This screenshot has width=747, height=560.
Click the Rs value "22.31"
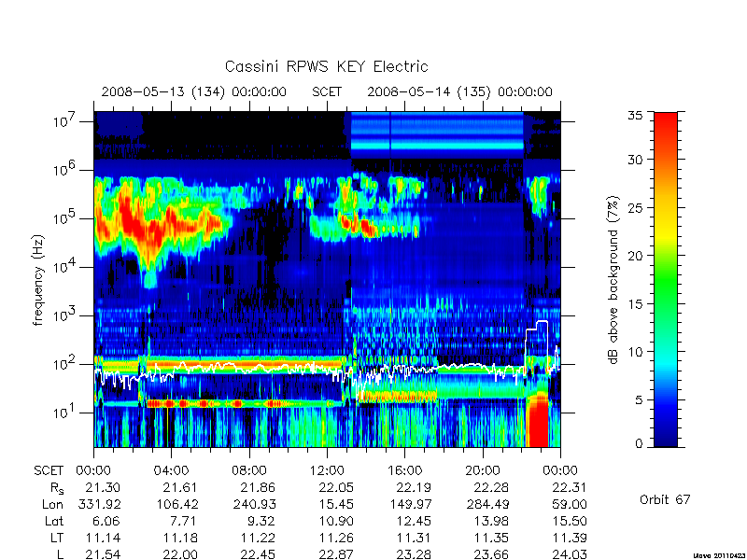pos(570,487)
